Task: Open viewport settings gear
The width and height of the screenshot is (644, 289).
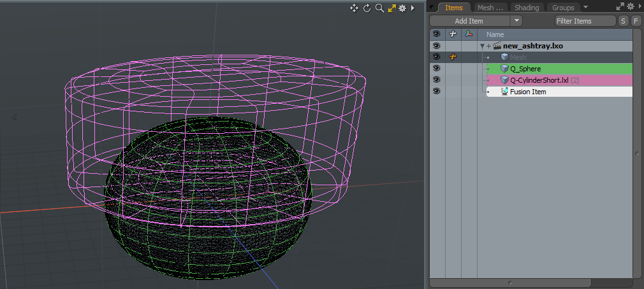Action: coord(403,8)
